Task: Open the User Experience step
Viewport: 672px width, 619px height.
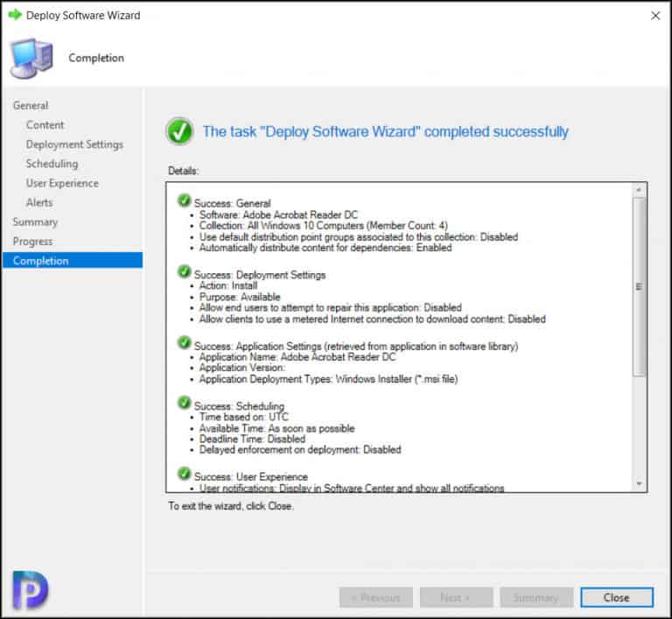Action: pos(62,183)
